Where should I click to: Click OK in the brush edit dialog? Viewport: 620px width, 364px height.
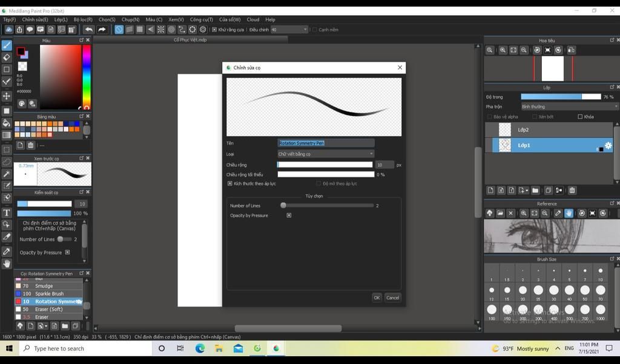point(377,297)
